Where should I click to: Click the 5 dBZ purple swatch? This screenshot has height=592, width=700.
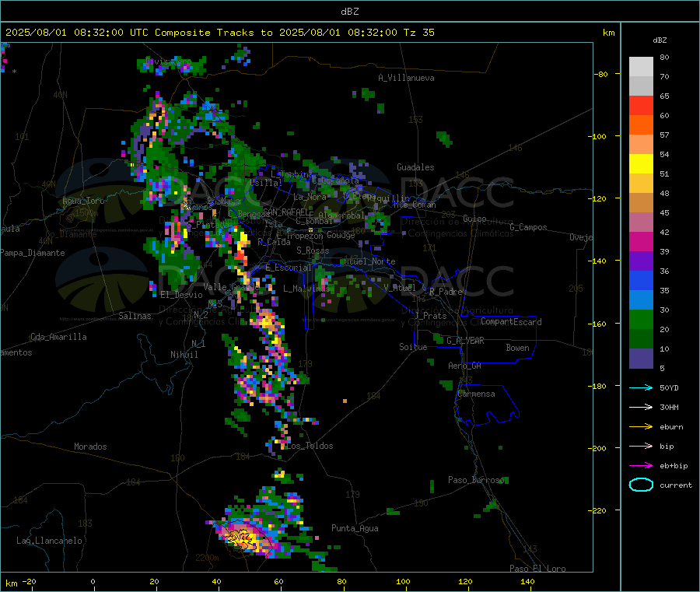[641, 359]
